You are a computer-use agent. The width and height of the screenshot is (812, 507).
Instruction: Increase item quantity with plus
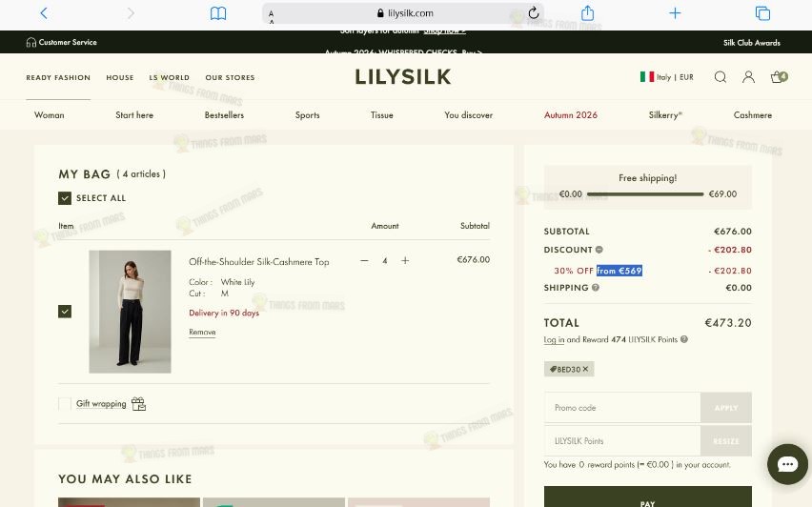405,260
